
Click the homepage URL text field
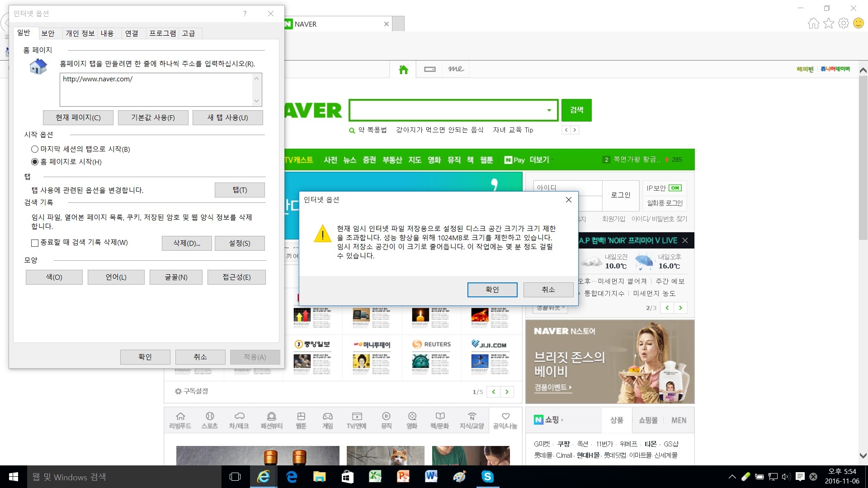pos(156,89)
